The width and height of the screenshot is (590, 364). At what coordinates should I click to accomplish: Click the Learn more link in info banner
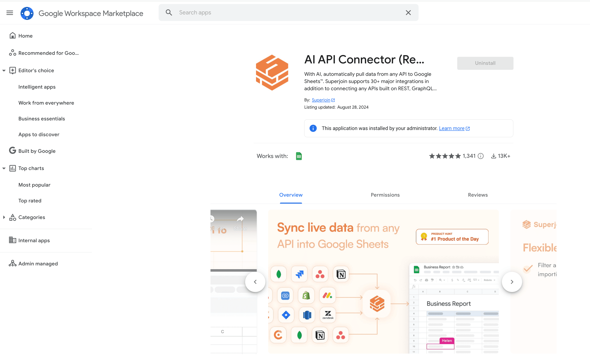coord(451,128)
